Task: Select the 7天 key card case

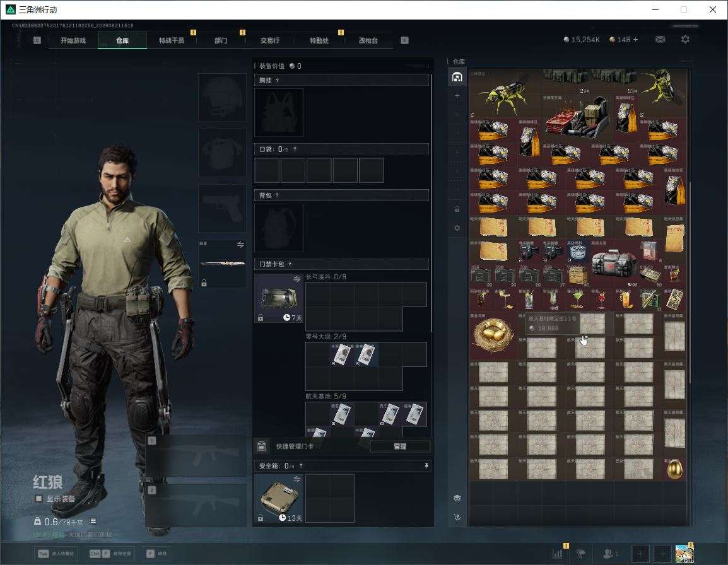Action: point(279,298)
